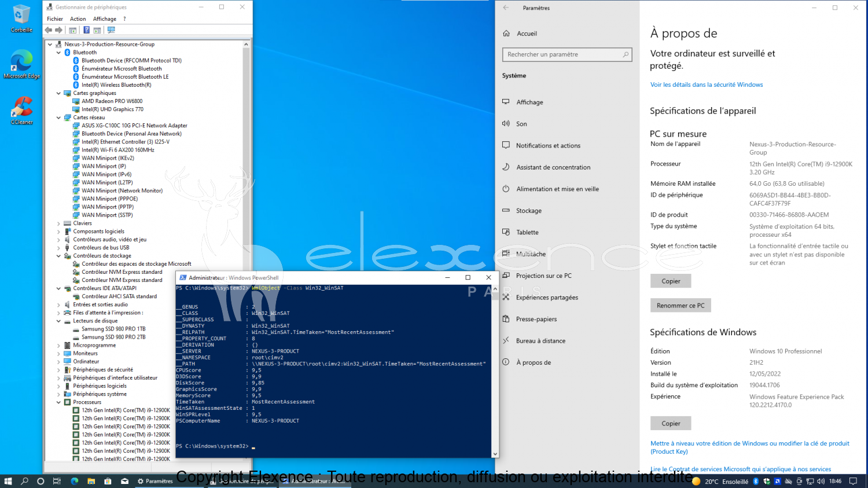Select Intel(R) UHD Graphics 770
868x488 pixels.
(x=112, y=109)
